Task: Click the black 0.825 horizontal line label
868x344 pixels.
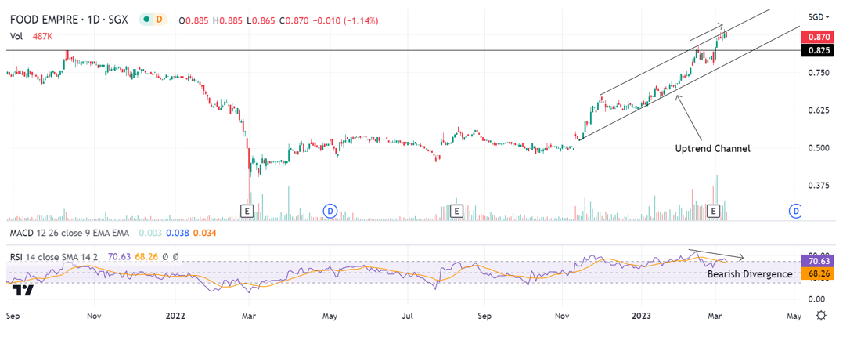Action: (818, 50)
